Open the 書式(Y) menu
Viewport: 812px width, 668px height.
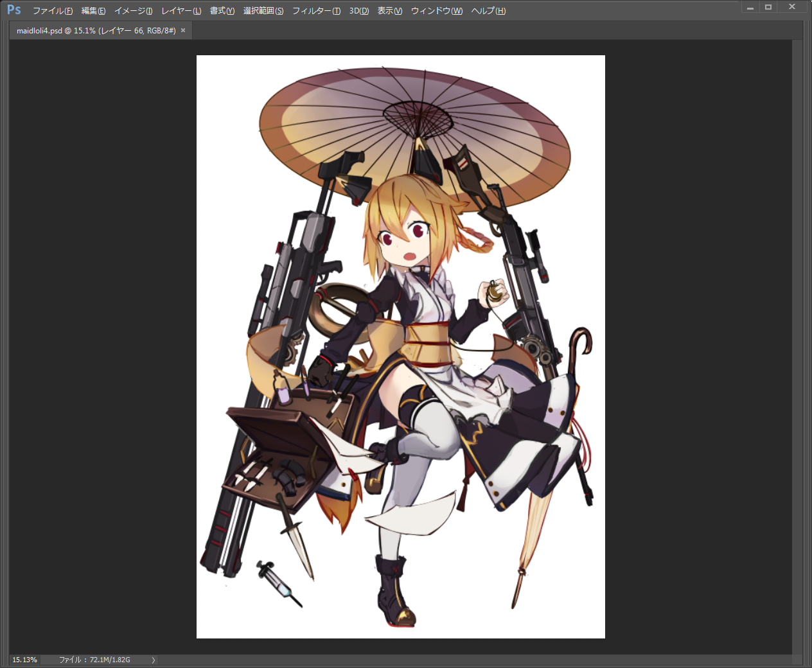tap(222, 11)
